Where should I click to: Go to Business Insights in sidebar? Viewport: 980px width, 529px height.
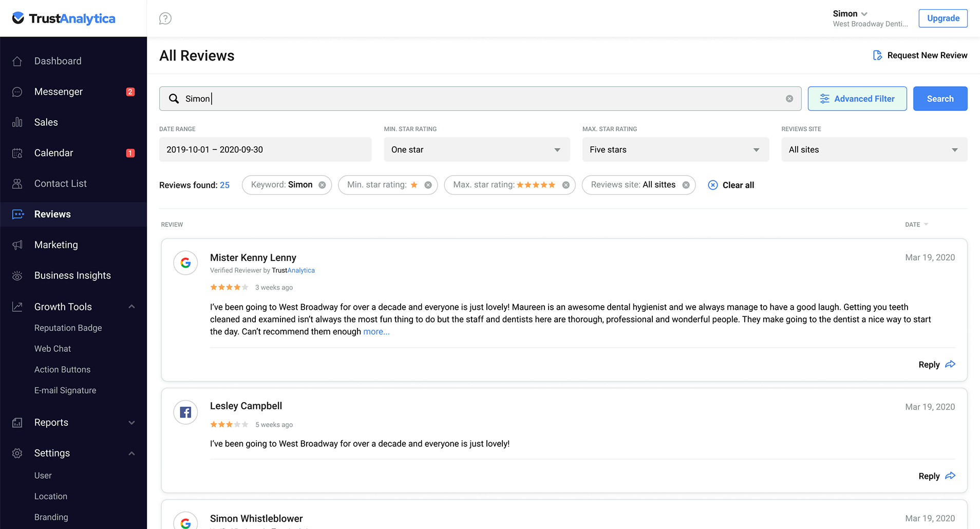72,276
